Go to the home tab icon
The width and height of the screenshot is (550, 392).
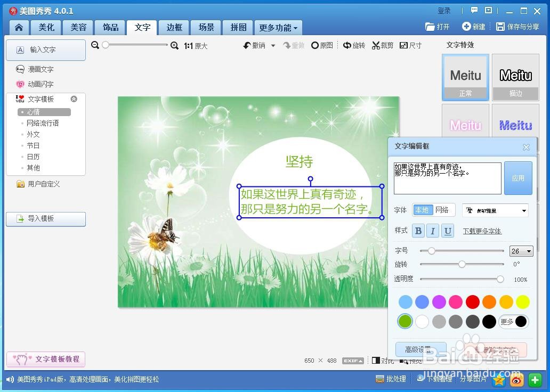pyautogui.click(x=19, y=27)
